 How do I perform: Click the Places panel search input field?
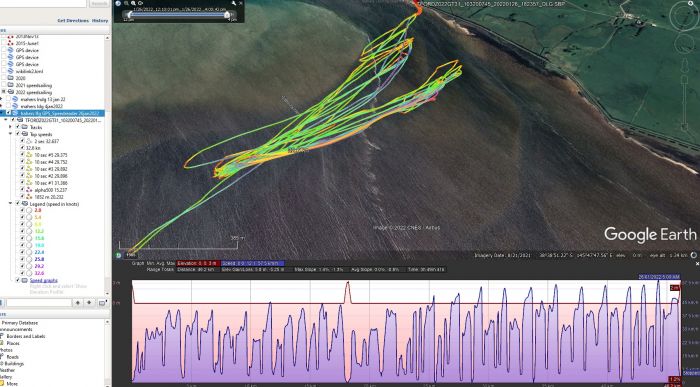coord(39,303)
